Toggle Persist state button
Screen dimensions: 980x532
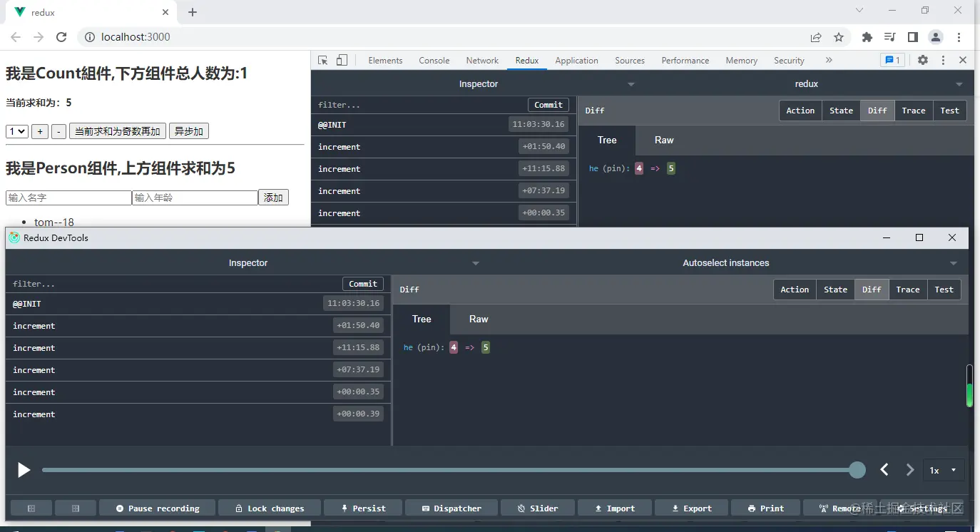coord(363,508)
